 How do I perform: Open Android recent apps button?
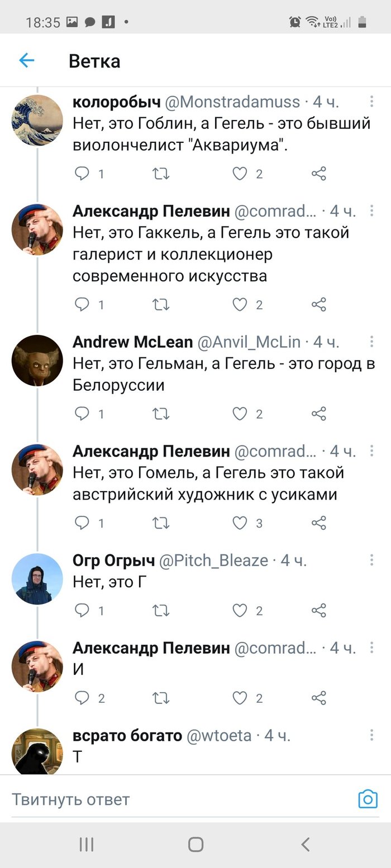coord(87,844)
